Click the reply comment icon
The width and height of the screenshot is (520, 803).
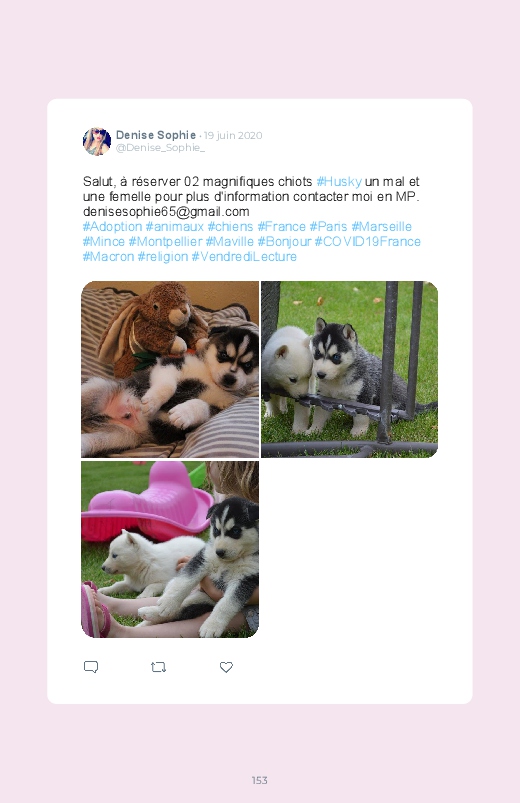[x=91, y=667]
